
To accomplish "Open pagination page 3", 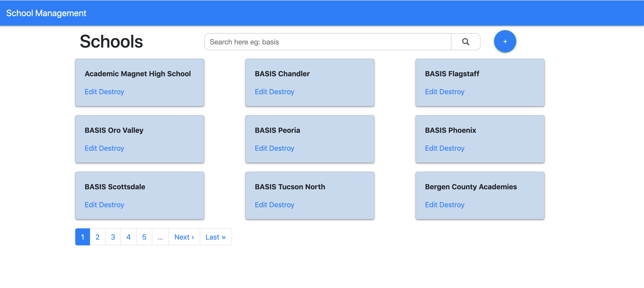I will [113, 237].
